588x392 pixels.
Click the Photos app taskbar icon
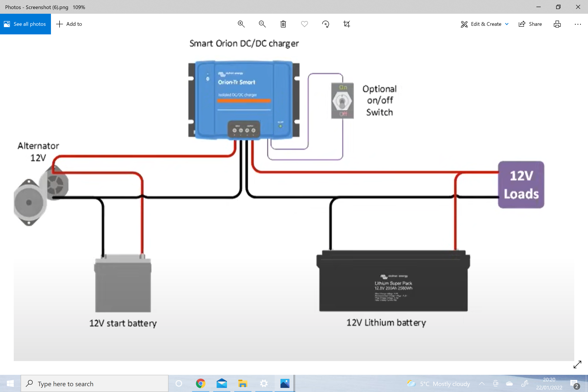click(x=285, y=383)
